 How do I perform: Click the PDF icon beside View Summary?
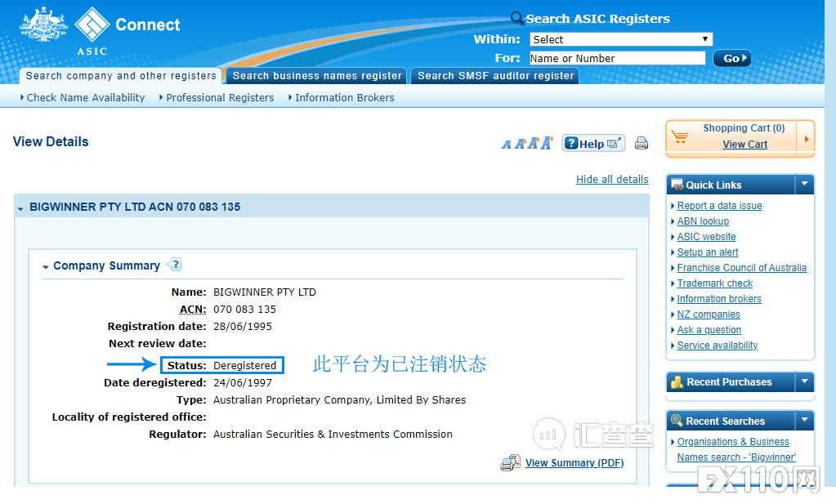click(x=511, y=463)
